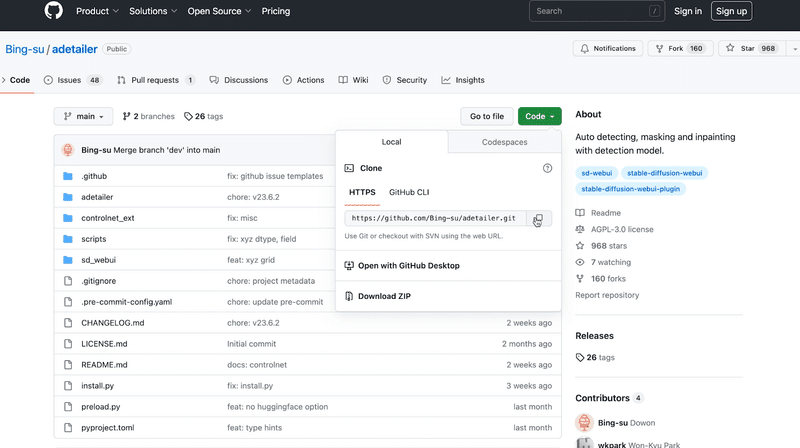Screen dimensions: 800x448
Task: Open the Star list dropdown arrow
Action: pos(795,48)
